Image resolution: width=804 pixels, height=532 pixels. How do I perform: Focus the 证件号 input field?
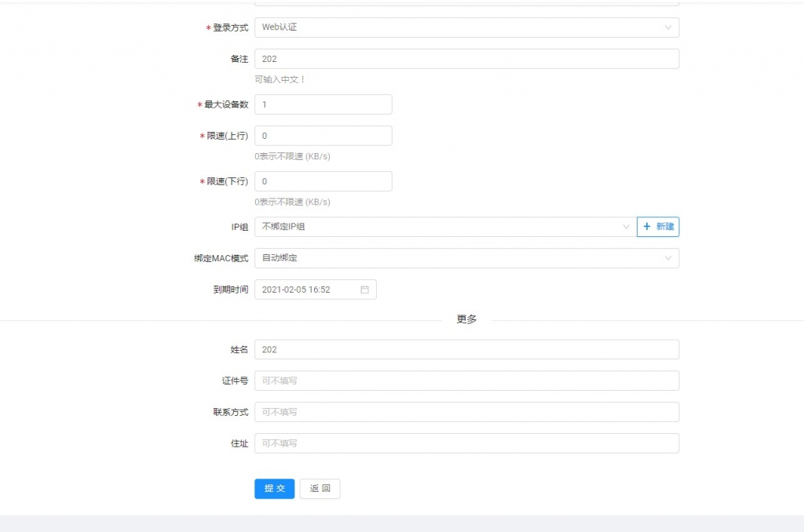coord(466,381)
